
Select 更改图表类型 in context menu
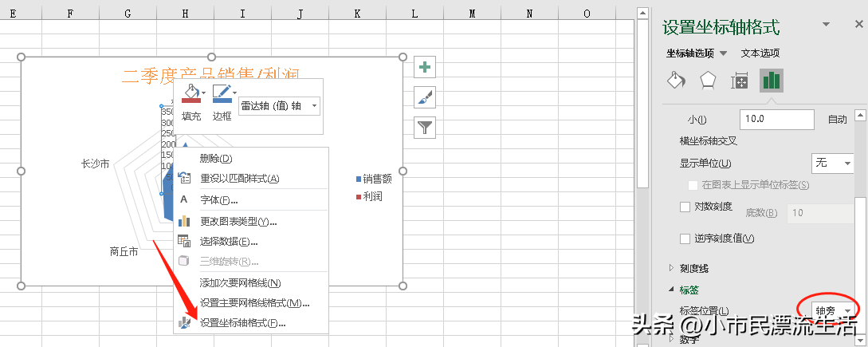click(238, 221)
